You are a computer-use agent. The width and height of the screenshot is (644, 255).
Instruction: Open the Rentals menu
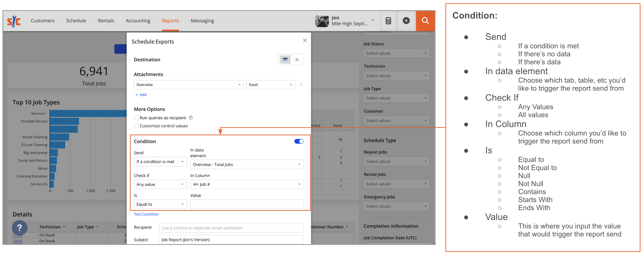tap(106, 21)
